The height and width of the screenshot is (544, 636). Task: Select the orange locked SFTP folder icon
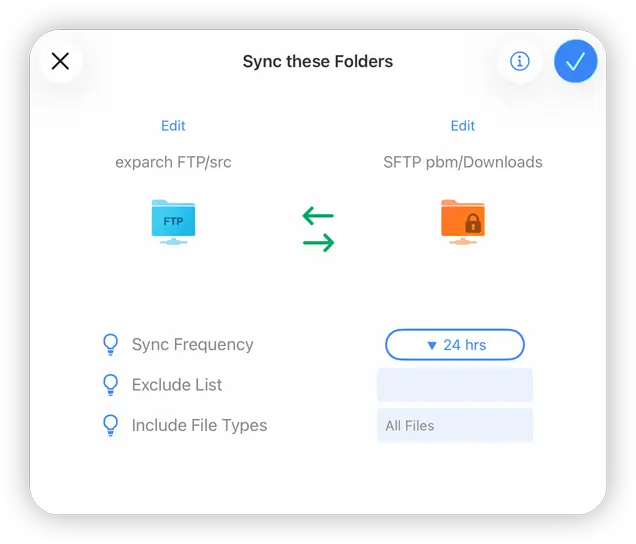463,222
